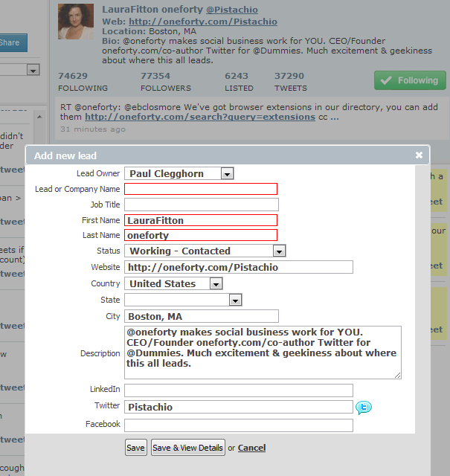Click the 74629 following count
The width and height of the screenshot is (450, 476).
point(73,76)
